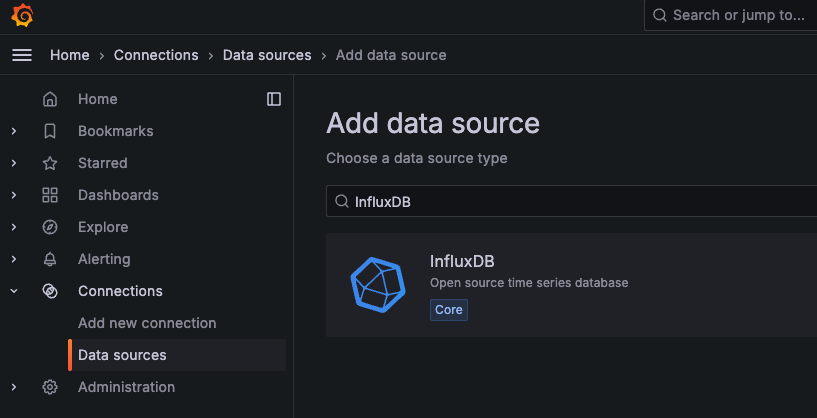The width and height of the screenshot is (817, 418).
Task: Focus the Search or jump to field
Action: click(x=731, y=15)
